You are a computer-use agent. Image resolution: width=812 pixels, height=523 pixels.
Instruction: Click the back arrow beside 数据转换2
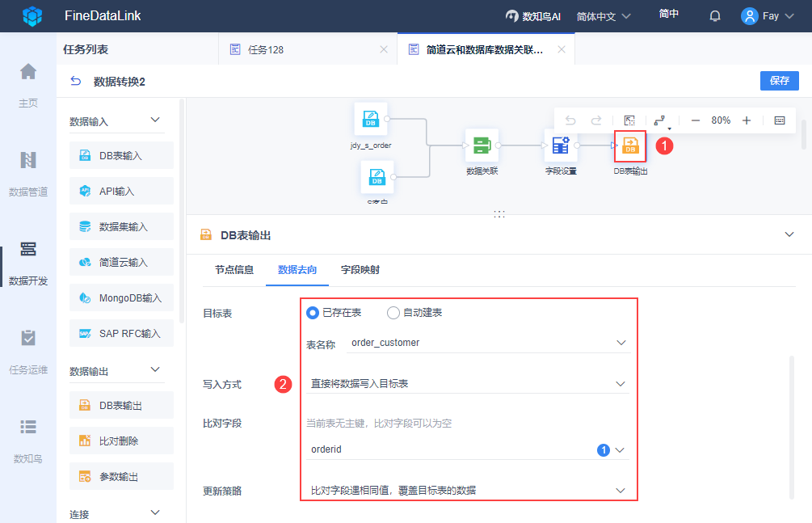pyautogui.click(x=76, y=81)
